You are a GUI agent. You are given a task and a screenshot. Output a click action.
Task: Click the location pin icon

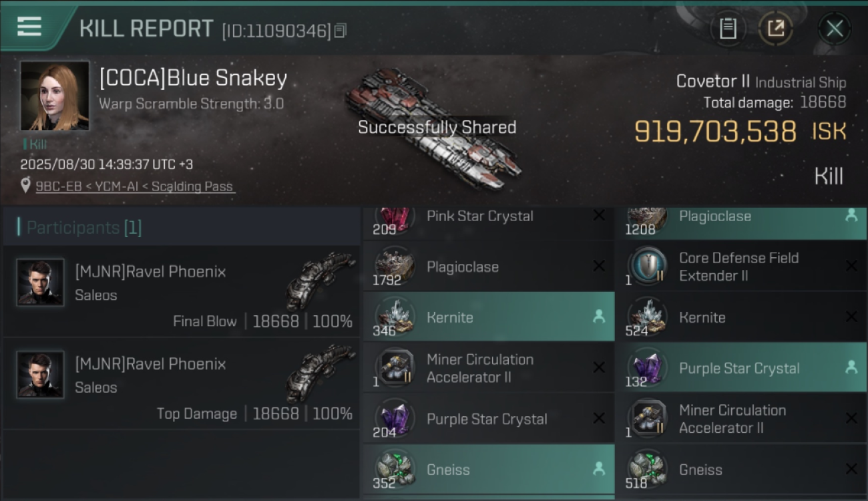click(25, 186)
